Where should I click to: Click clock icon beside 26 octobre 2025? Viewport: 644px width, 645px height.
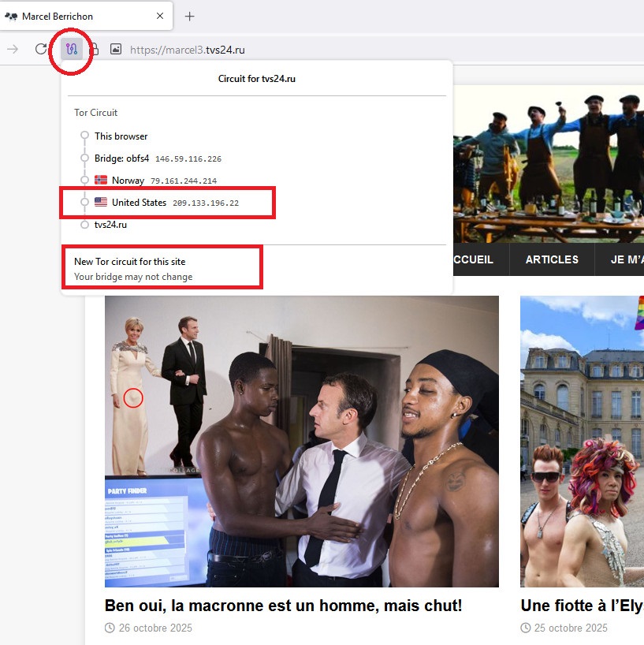click(110, 628)
